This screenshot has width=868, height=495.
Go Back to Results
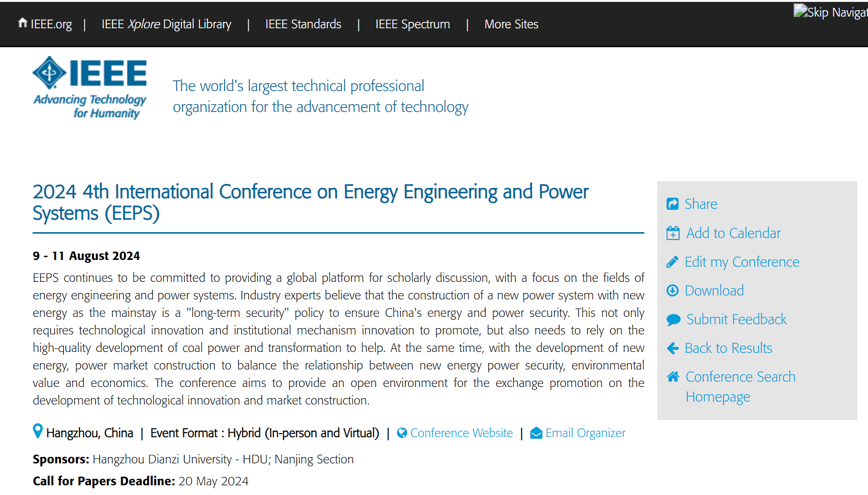pos(728,348)
